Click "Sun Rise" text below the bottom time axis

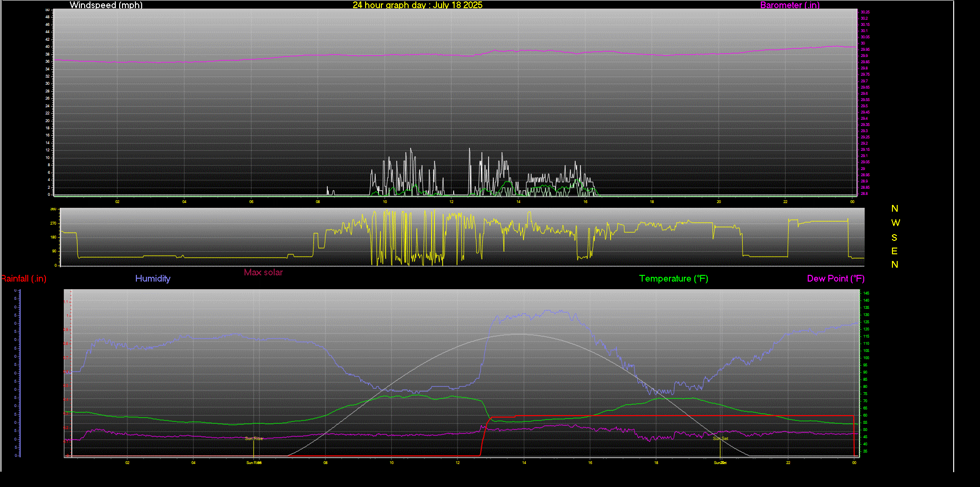point(254,463)
